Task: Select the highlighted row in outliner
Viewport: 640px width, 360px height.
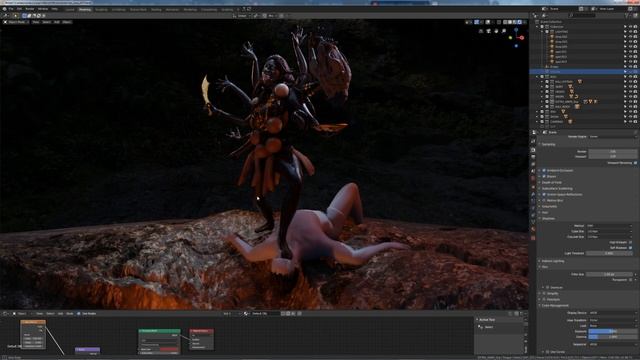Action: tap(584, 71)
